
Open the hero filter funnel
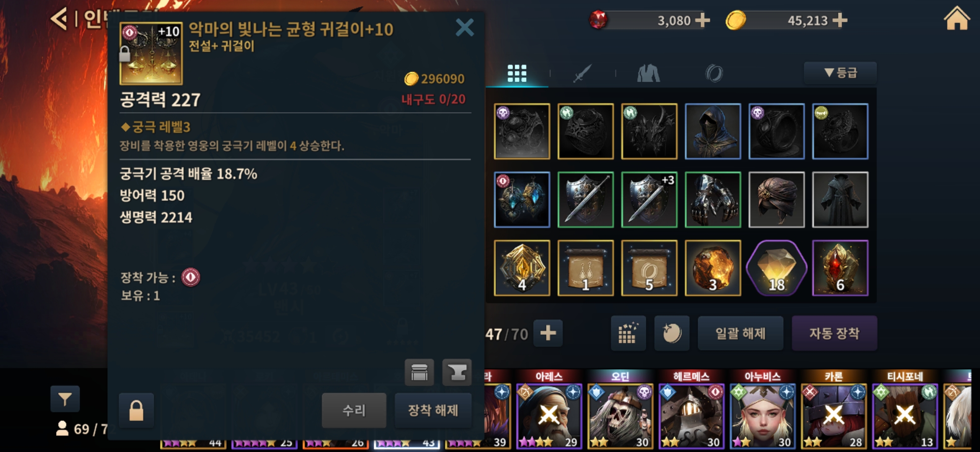65,399
